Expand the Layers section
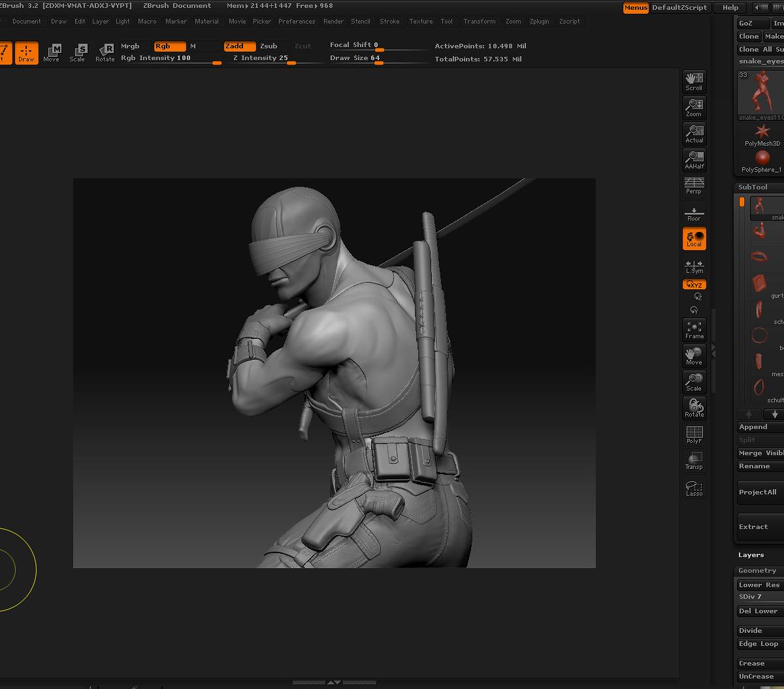Viewport: 784px width, 689px height. 751,555
